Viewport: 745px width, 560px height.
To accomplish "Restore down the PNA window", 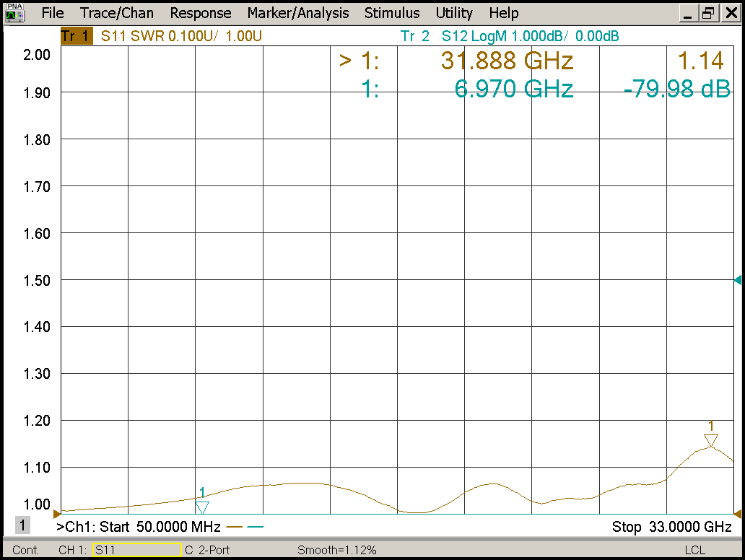I will click(x=709, y=13).
